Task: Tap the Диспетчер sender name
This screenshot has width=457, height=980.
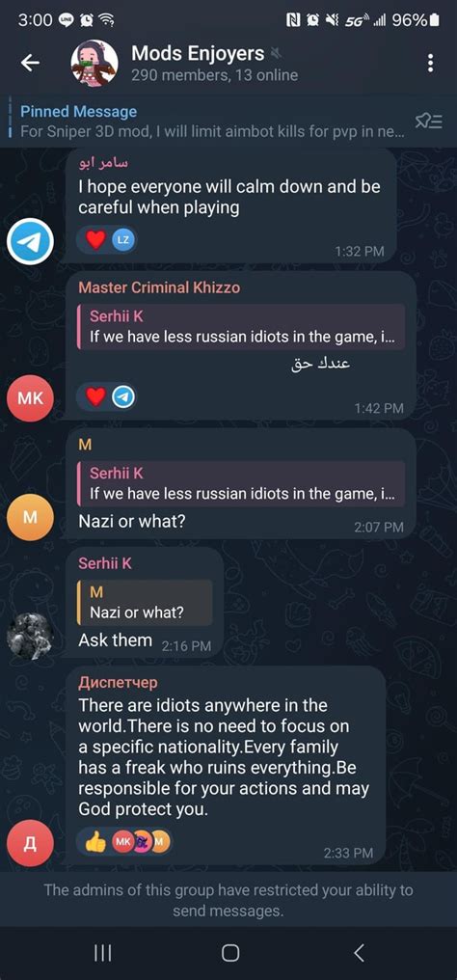Action: click(118, 683)
